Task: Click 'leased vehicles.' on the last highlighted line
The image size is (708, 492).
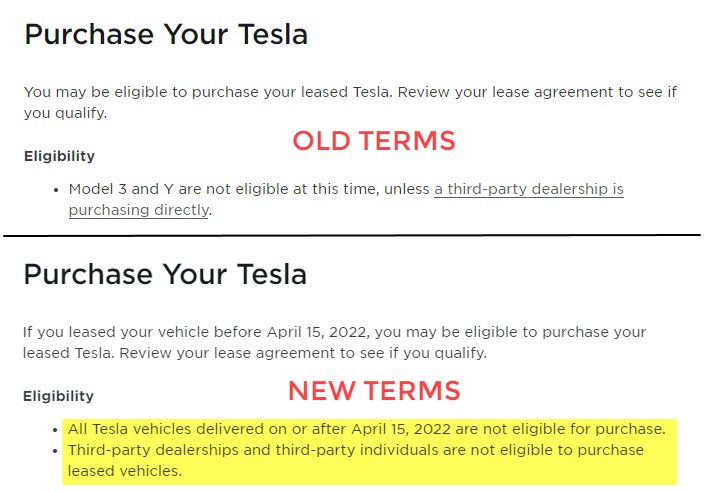Action: click(125, 471)
